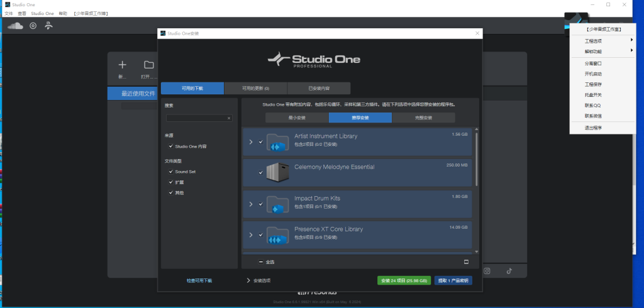
Task: Choose 分离窗口 from popup menu
Action: [602, 63]
